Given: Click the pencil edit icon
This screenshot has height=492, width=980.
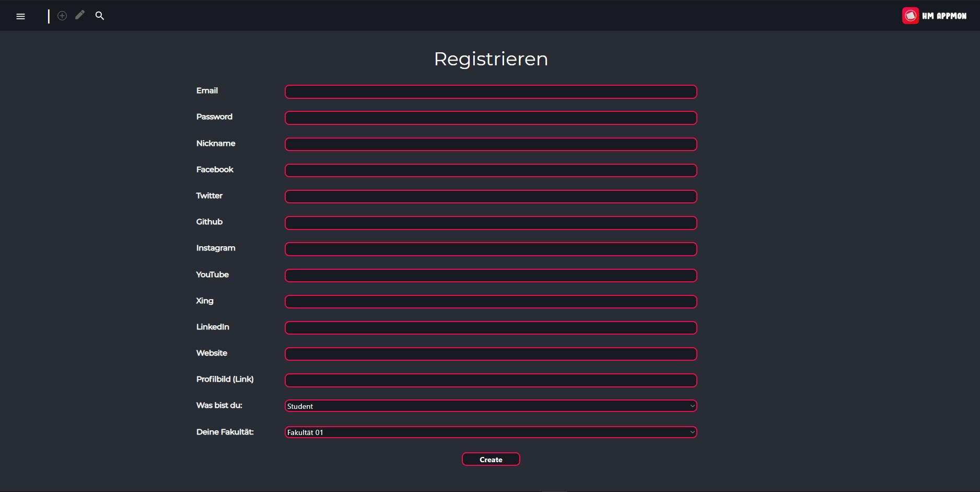Looking at the screenshot, I should pyautogui.click(x=80, y=15).
